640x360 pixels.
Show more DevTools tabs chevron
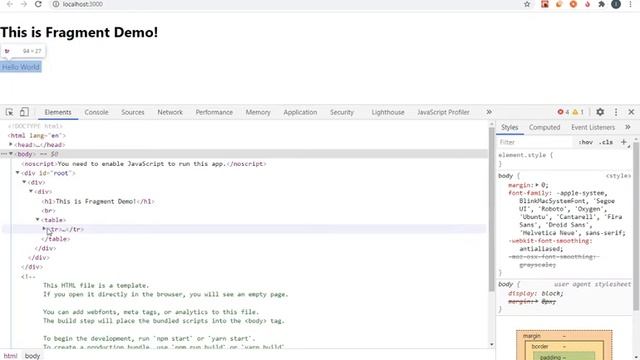tap(489, 112)
